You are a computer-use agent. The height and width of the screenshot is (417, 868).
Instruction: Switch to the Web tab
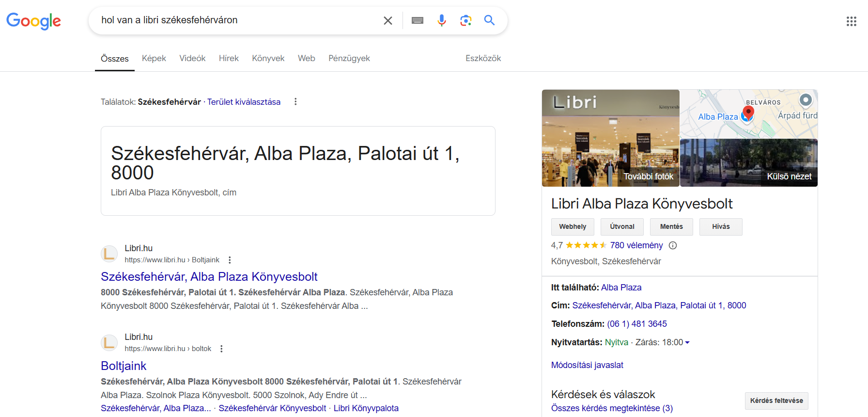tap(307, 58)
